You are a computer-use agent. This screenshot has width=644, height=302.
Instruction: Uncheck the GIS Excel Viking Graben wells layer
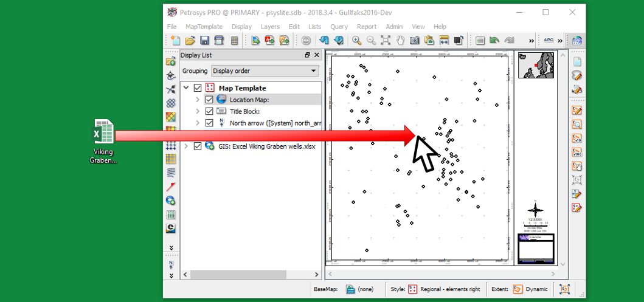(197, 146)
